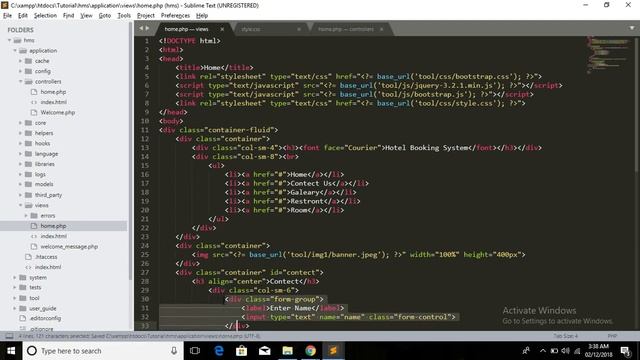Expand the libraries folder
The width and height of the screenshot is (640, 360).
[x=20, y=164]
